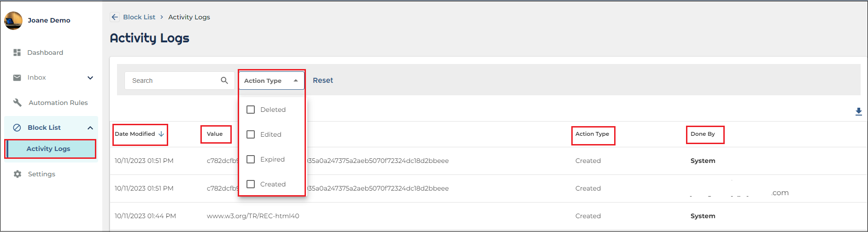Click the Dashboard grid icon
868x232 pixels.
[x=17, y=52]
